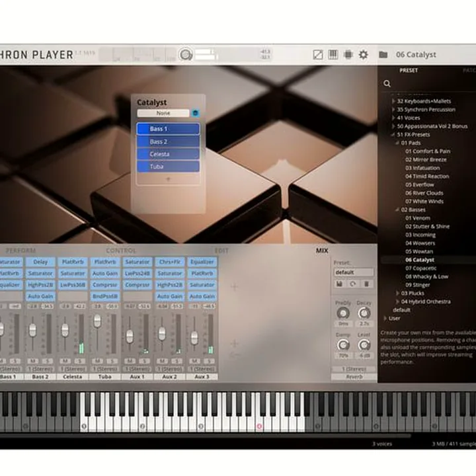
Task: Select Bass 1 slot in Catalyst panel
Action: [168, 129]
